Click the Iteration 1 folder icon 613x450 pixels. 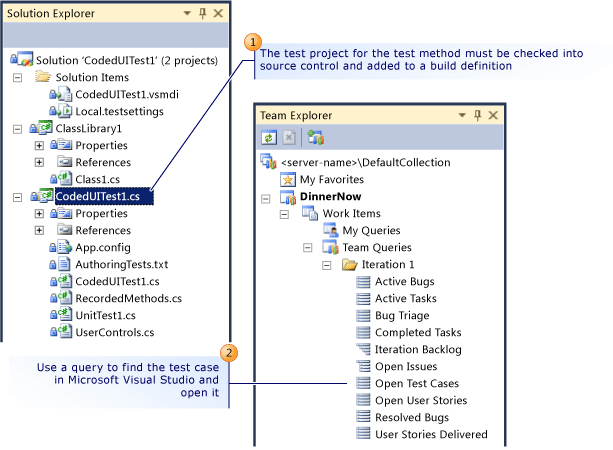[349, 264]
